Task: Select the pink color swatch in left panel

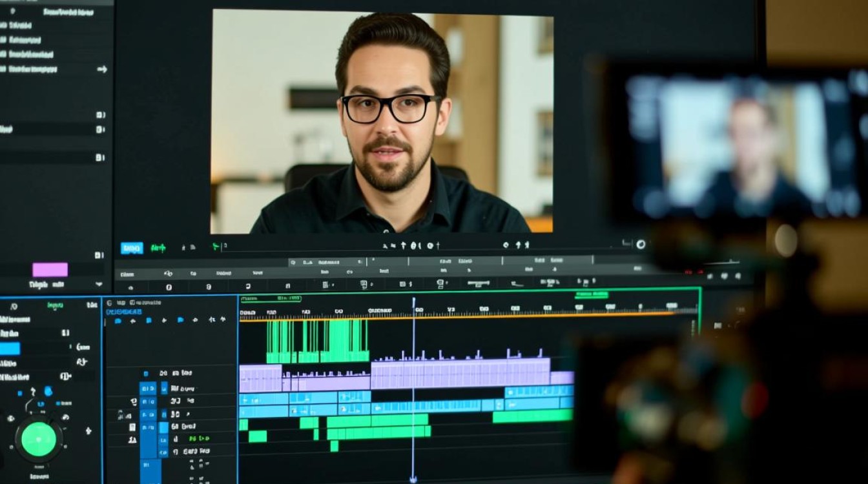Action: click(x=50, y=270)
